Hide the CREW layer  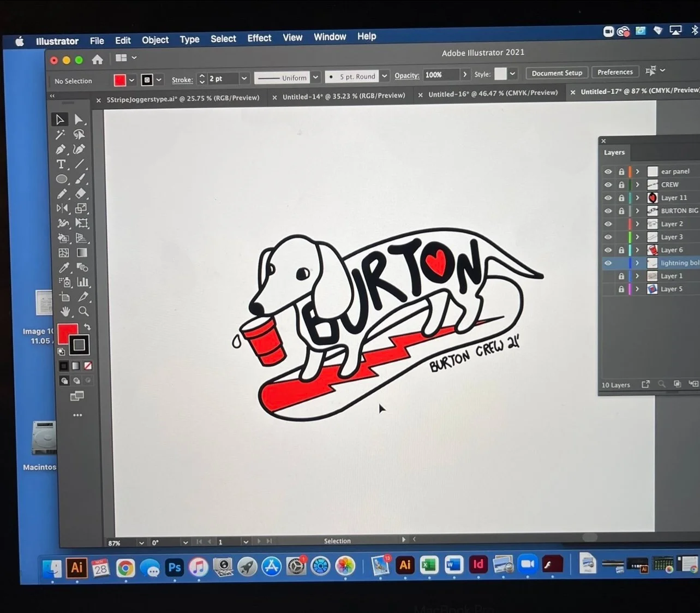click(608, 185)
